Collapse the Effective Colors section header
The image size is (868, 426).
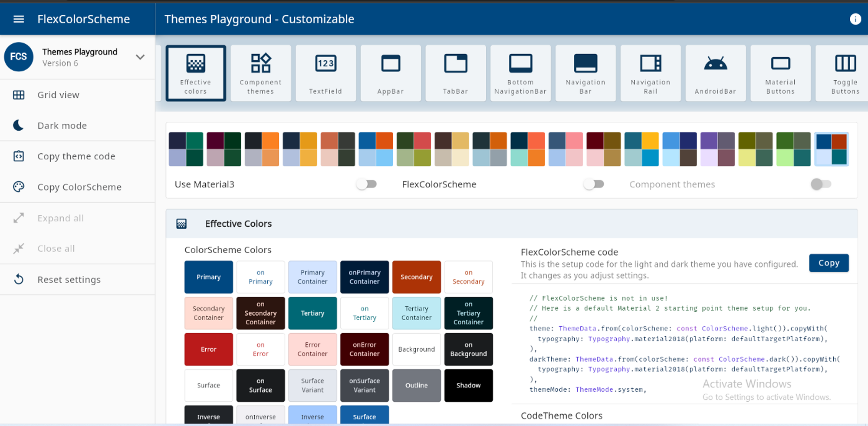coord(512,224)
